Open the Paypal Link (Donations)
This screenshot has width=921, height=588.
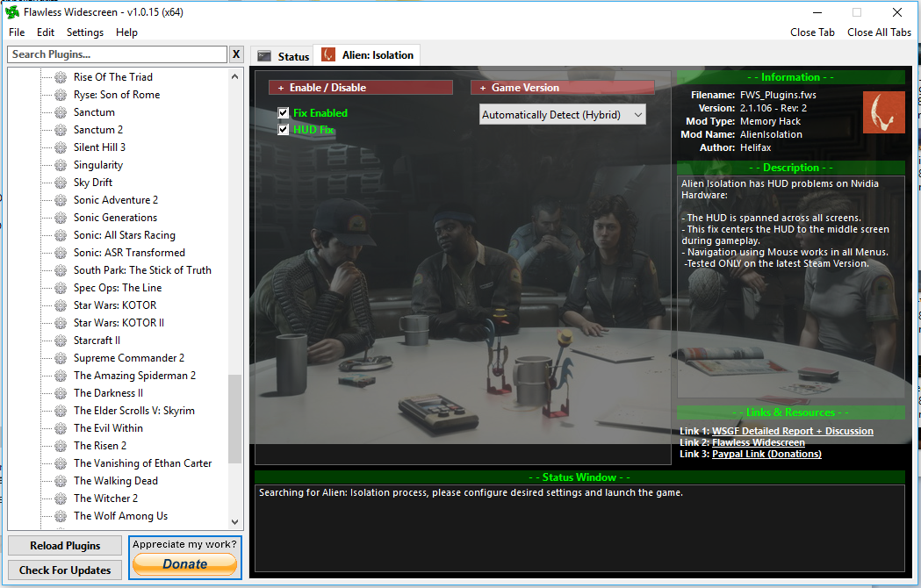pos(766,454)
